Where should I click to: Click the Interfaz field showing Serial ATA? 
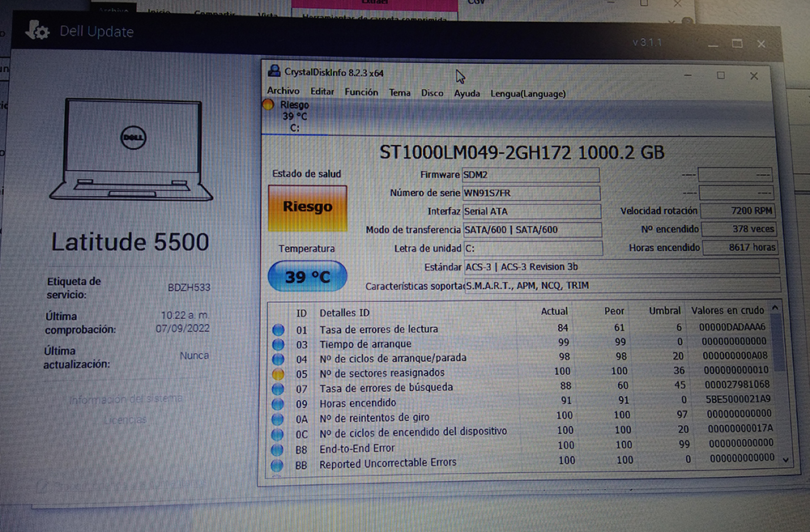(x=531, y=211)
